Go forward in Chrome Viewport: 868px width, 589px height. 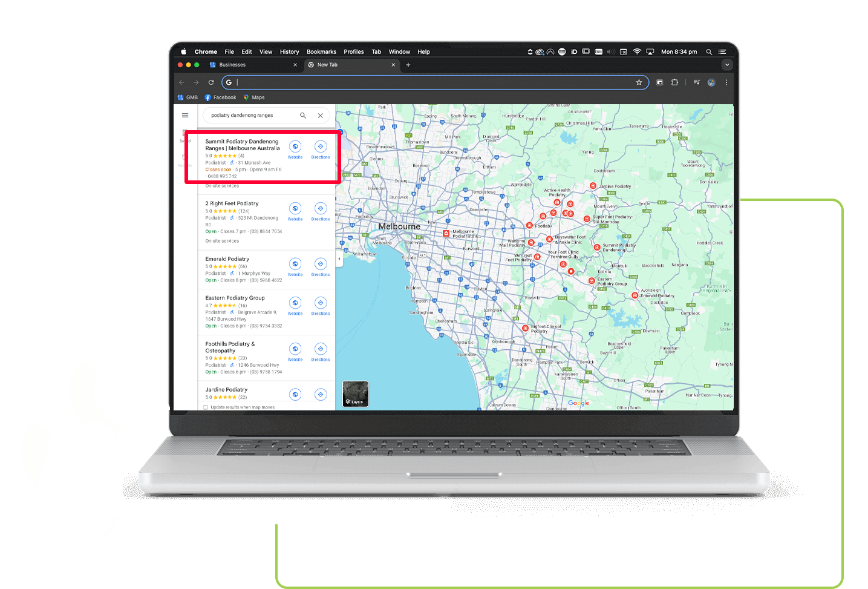196,82
